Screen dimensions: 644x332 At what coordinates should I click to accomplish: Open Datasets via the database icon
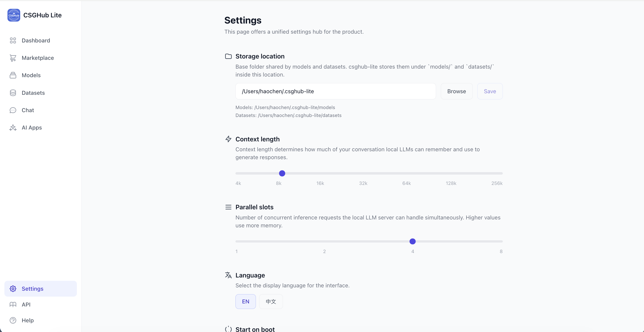[x=13, y=93]
